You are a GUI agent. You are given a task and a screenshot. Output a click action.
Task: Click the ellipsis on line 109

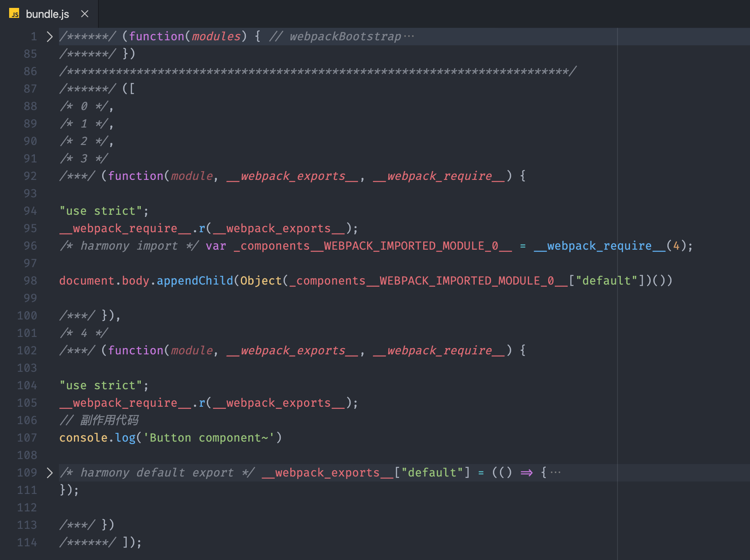556,473
